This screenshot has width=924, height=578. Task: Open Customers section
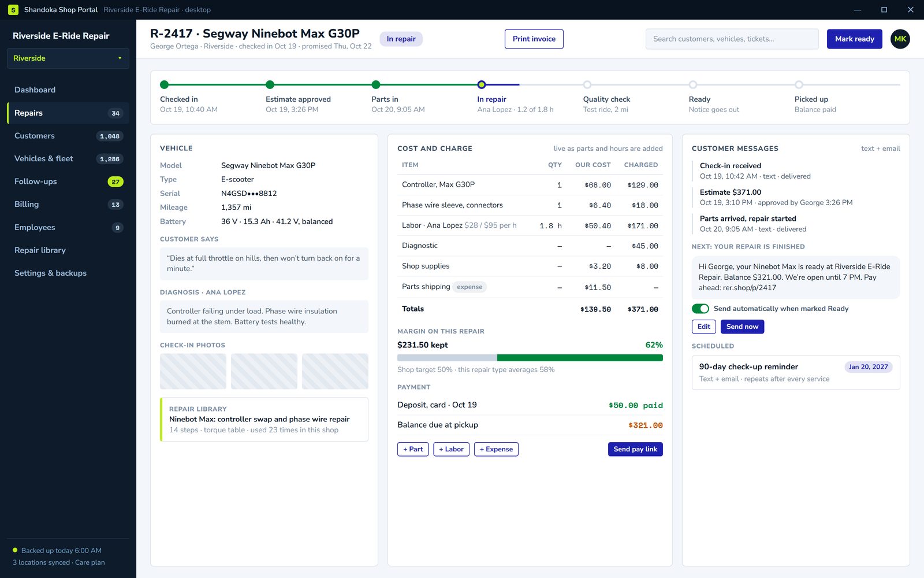68,136
